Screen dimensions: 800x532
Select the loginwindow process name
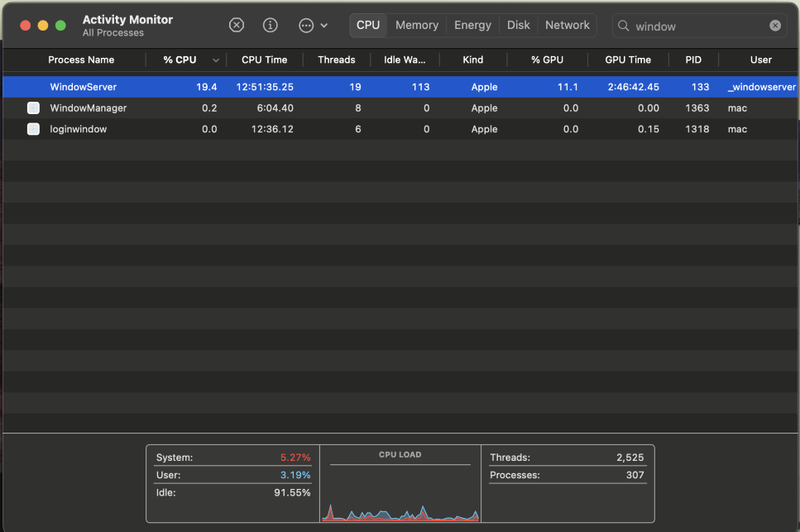coord(78,129)
